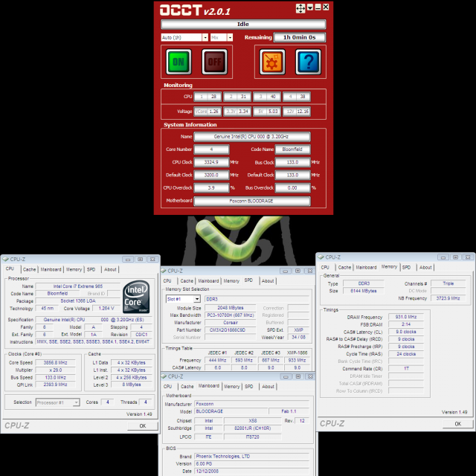Image resolution: width=476 pixels, height=476 pixels.
Task: Maximize the right CPU-Z Memory window
Action: 455,257
